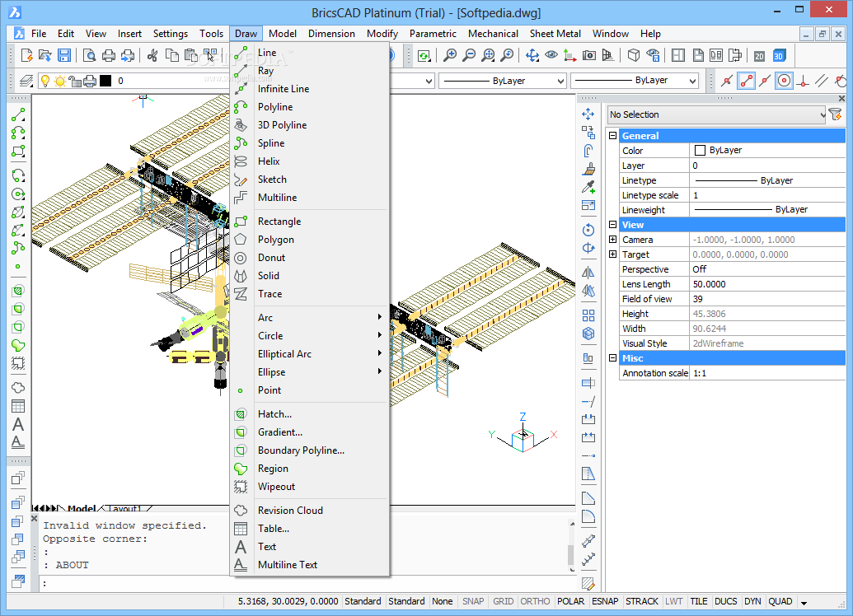Collapse the Misc section in Properties
853x616 pixels.
(612, 358)
